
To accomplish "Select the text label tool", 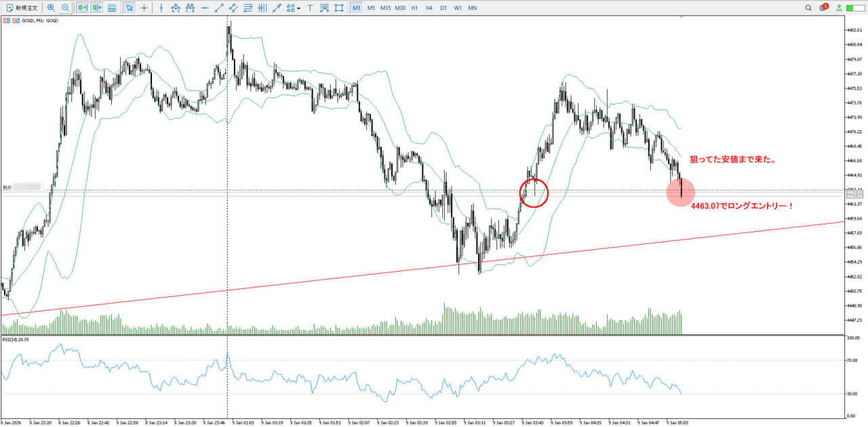I will tap(310, 8).
